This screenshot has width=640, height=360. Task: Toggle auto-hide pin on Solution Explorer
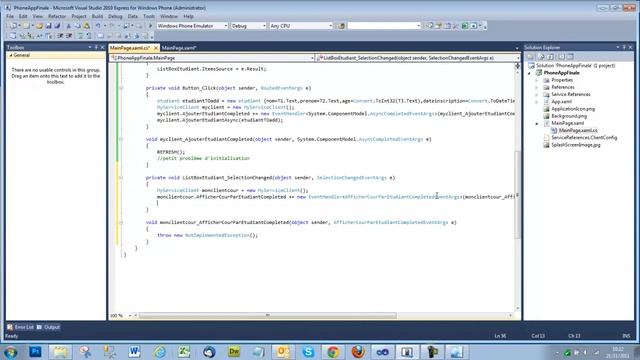624,48
